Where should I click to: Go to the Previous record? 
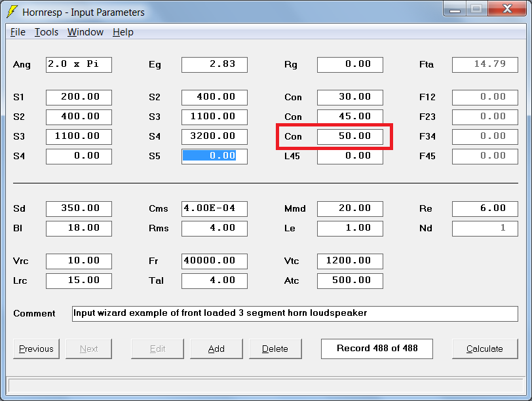click(x=36, y=349)
